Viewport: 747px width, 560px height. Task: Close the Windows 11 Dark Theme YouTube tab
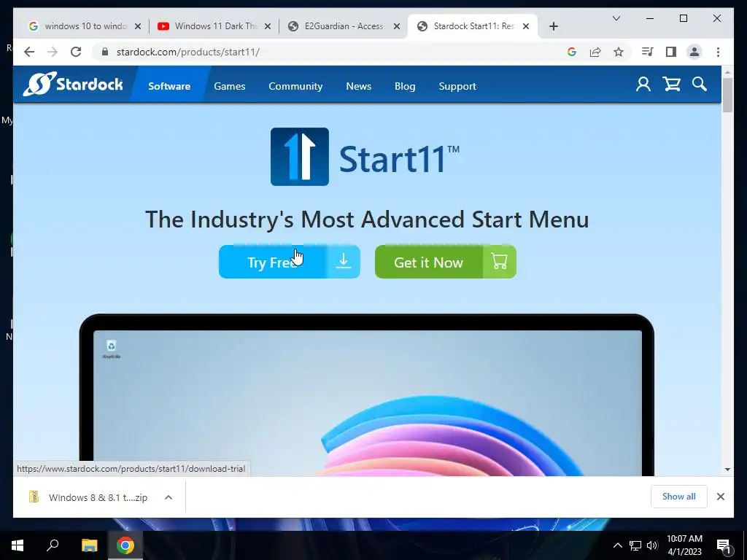[x=268, y=26]
